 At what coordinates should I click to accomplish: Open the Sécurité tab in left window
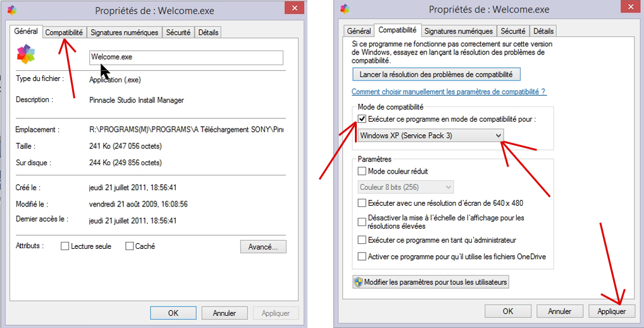(178, 32)
